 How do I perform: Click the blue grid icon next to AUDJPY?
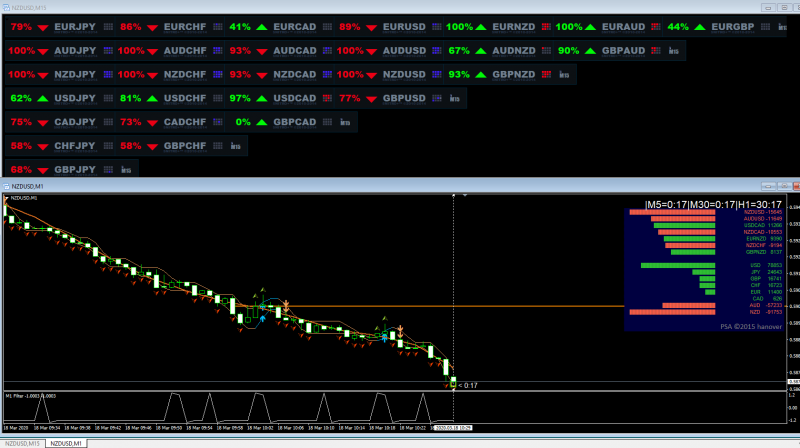pos(108,51)
